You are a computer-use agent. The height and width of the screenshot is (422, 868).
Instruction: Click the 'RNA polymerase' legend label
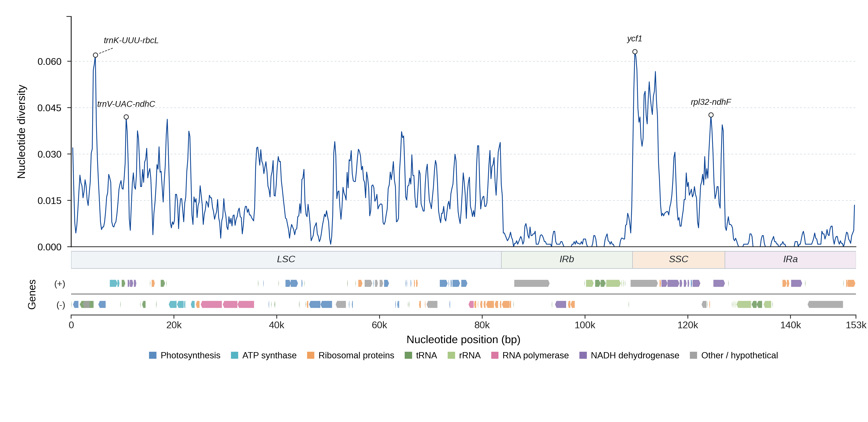pyautogui.click(x=535, y=355)
